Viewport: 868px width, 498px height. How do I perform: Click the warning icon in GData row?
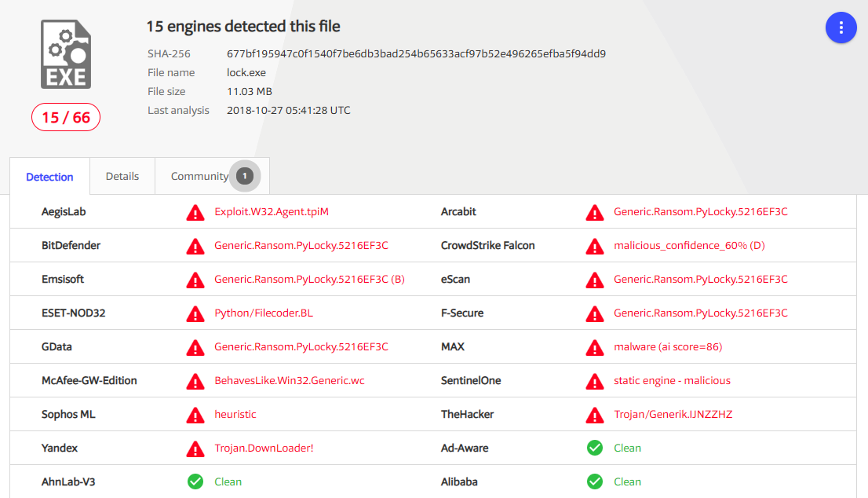pyautogui.click(x=195, y=347)
